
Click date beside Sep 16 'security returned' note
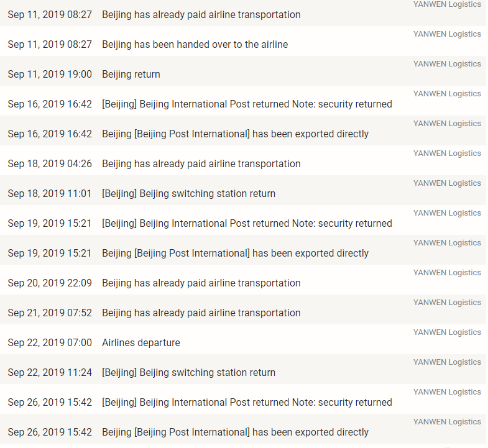pos(50,104)
